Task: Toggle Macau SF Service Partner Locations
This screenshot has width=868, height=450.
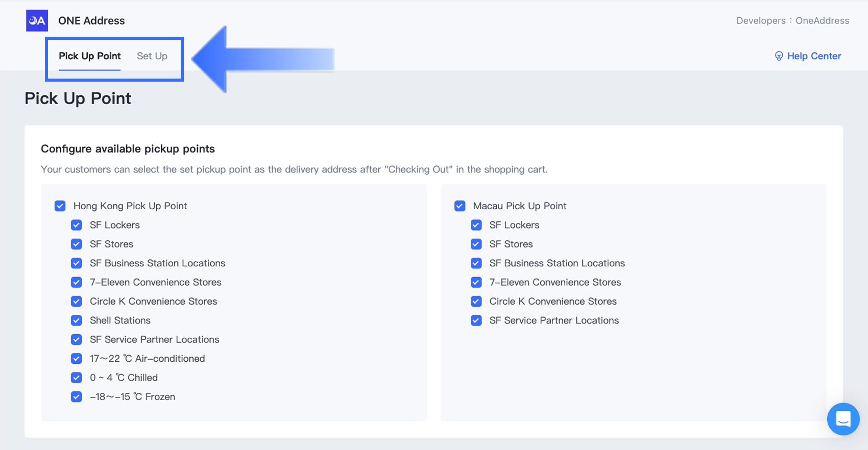Action: (476, 320)
